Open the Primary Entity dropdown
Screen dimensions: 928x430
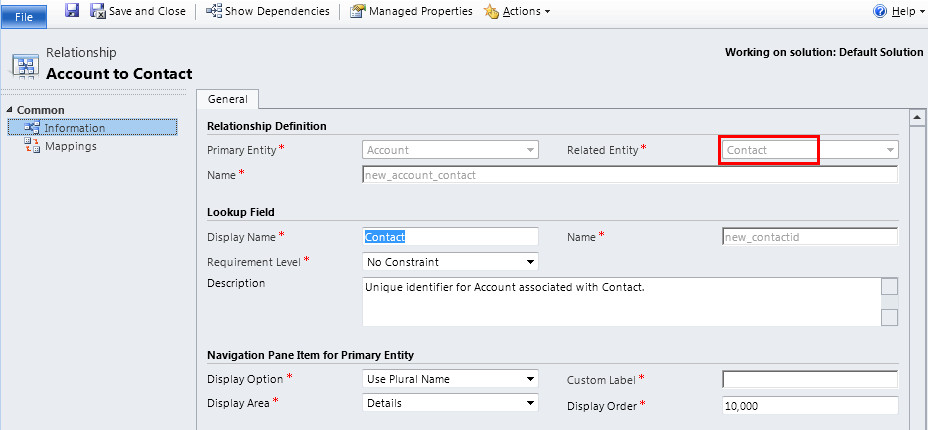click(450, 150)
